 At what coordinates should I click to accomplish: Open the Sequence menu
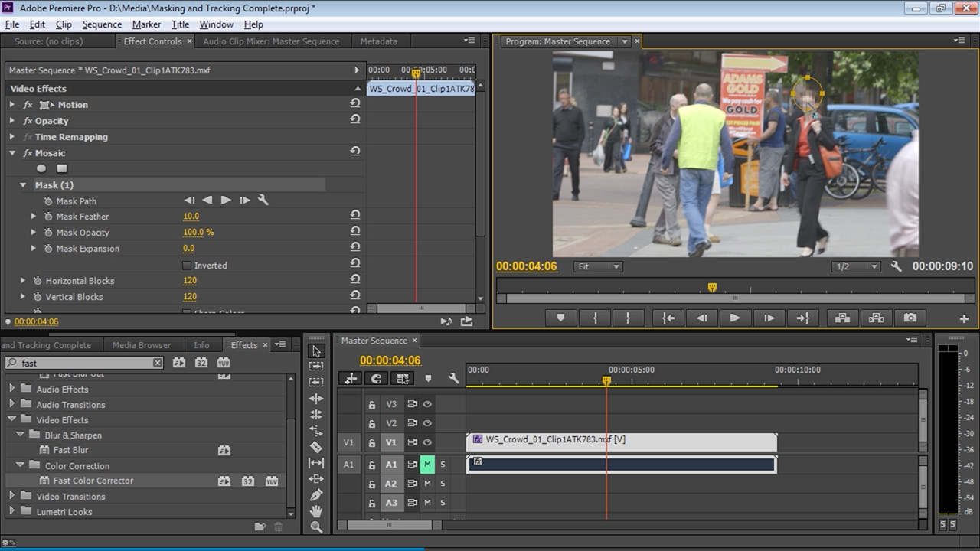pos(102,24)
